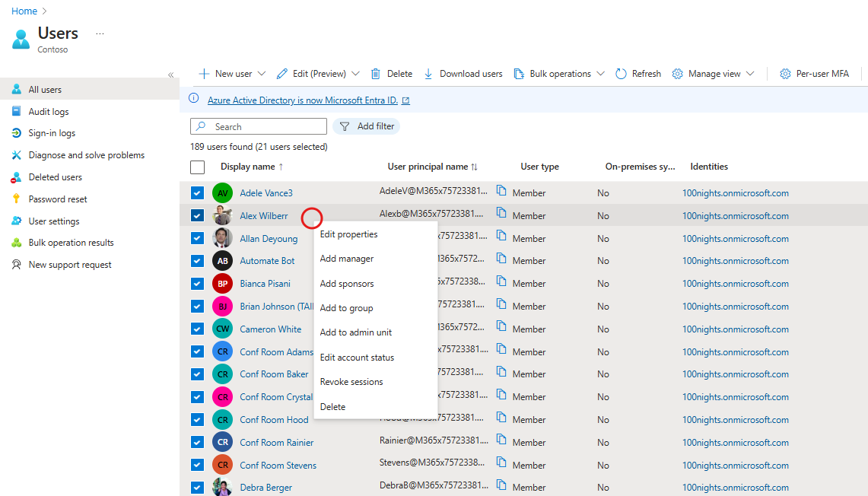Image resolution: width=868 pixels, height=496 pixels.
Task: Choose Add sponsors in context menu
Action: pyautogui.click(x=347, y=284)
